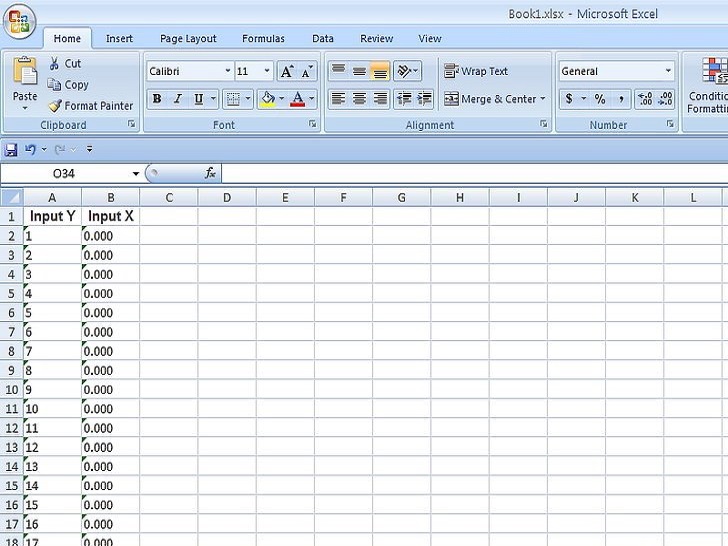Open the Name Box dropdown arrow

(136, 174)
